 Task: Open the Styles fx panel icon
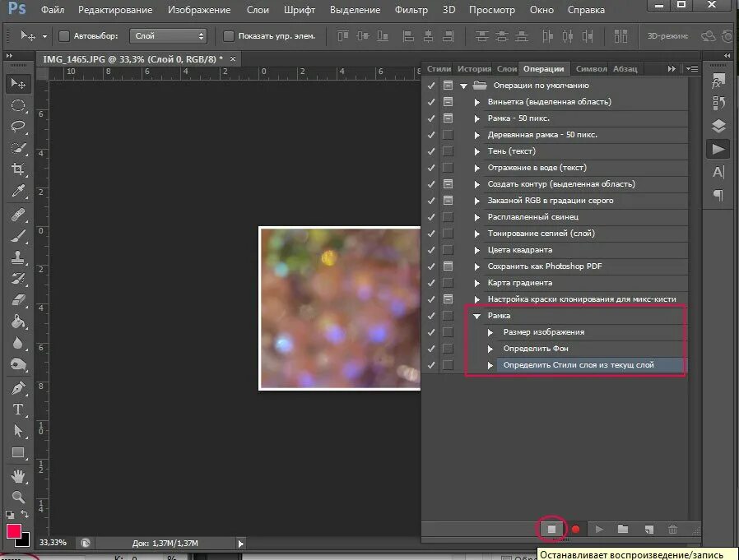point(718,82)
